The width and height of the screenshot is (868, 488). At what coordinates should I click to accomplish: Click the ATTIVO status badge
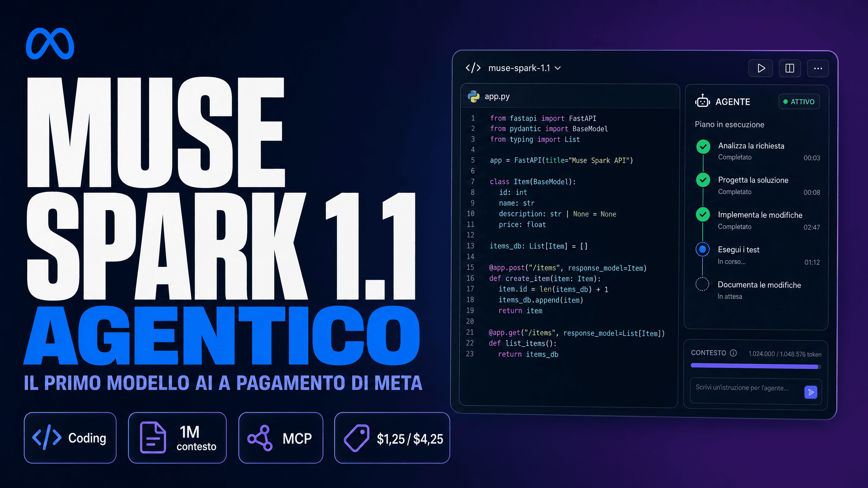[799, 102]
